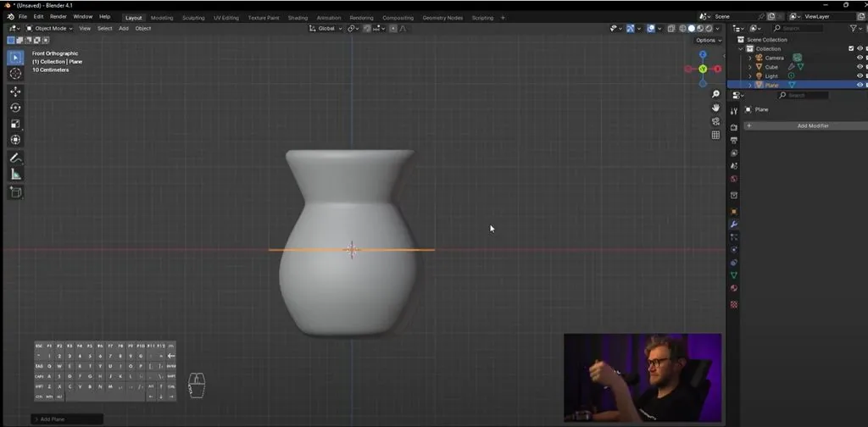This screenshot has width=868, height=427.
Task: Open the shading options dropdown arrow
Action: coord(718,29)
